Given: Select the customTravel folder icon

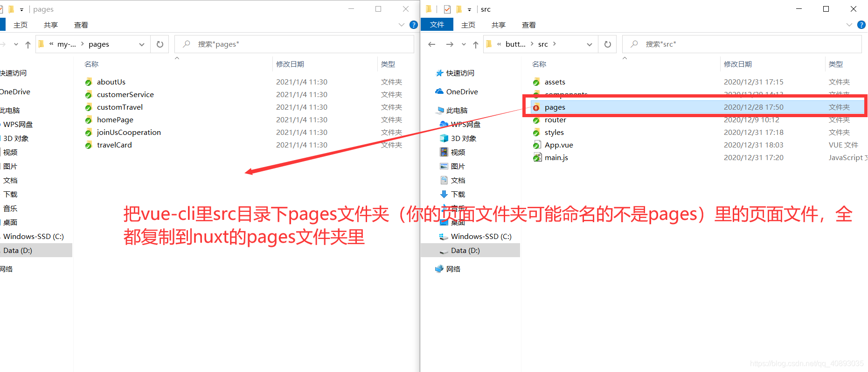Looking at the screenshot, I should (89, 107).
